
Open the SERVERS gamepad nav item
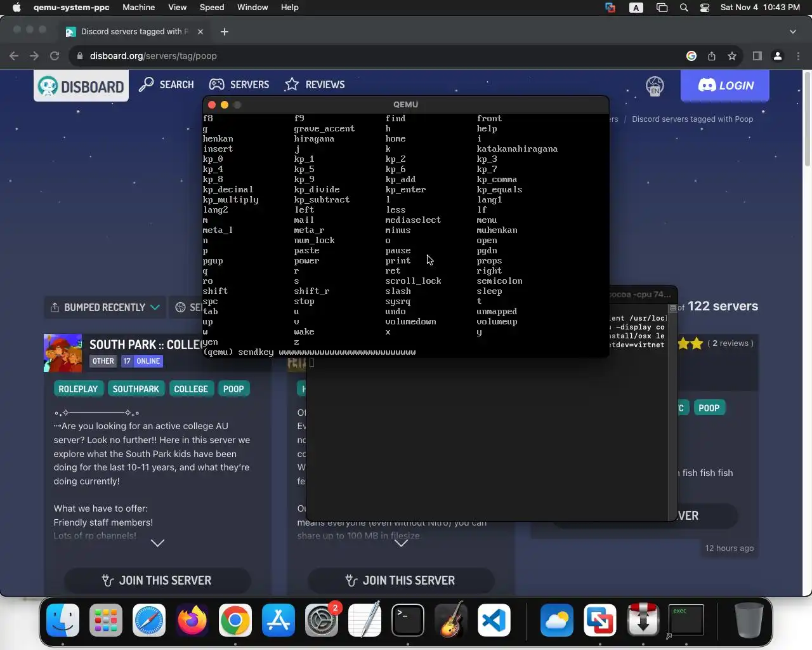point(239,84)
